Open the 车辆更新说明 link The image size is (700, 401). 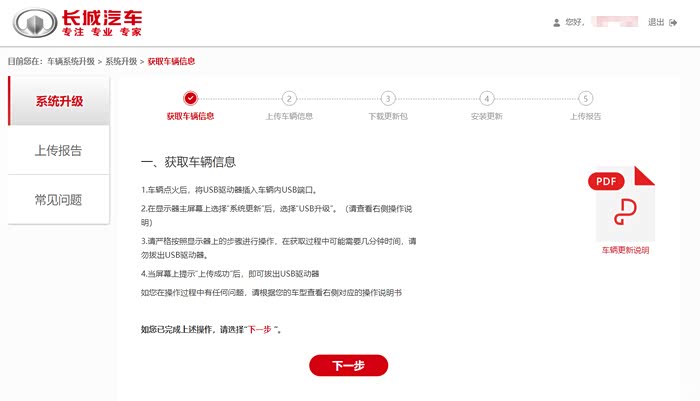pos(625,250)
